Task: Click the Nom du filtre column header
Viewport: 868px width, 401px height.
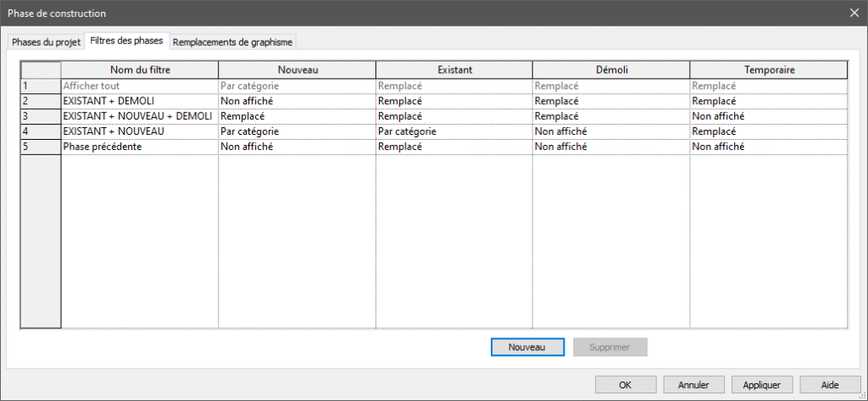Action: point(139,70)
